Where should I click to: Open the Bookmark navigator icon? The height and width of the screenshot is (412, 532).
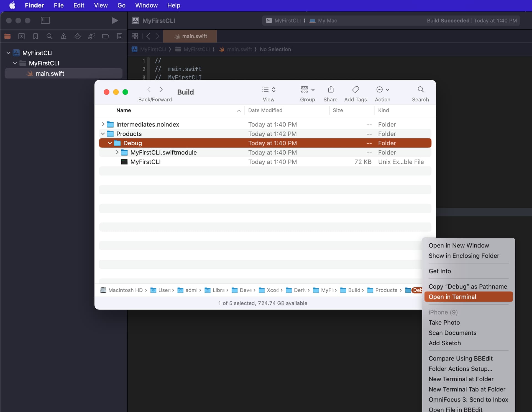[x=35, y=36]
